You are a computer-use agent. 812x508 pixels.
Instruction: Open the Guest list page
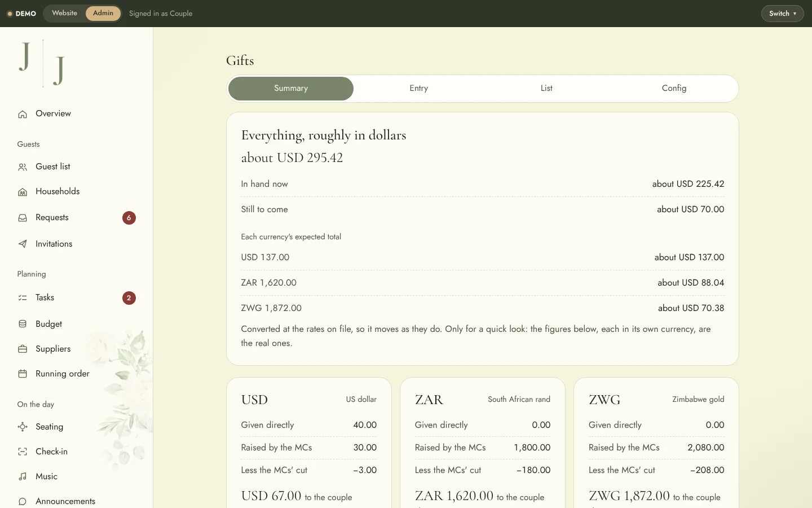click(x=53, y=167)
